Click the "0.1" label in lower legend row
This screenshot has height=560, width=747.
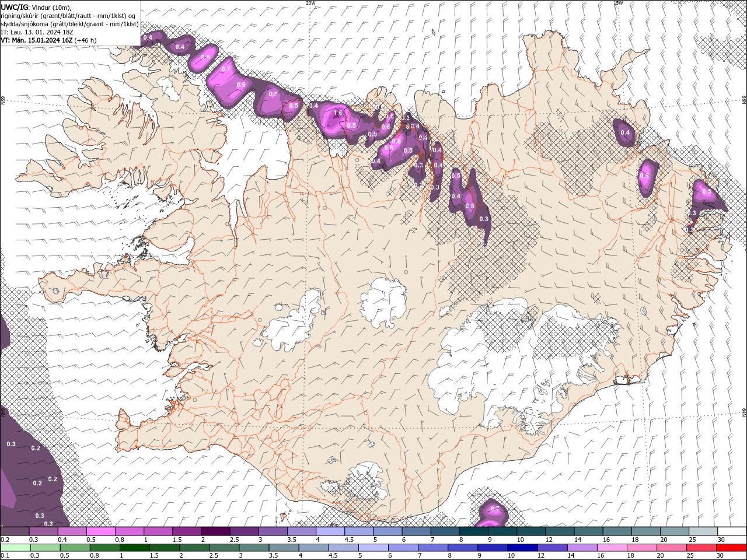pos(4,555)
